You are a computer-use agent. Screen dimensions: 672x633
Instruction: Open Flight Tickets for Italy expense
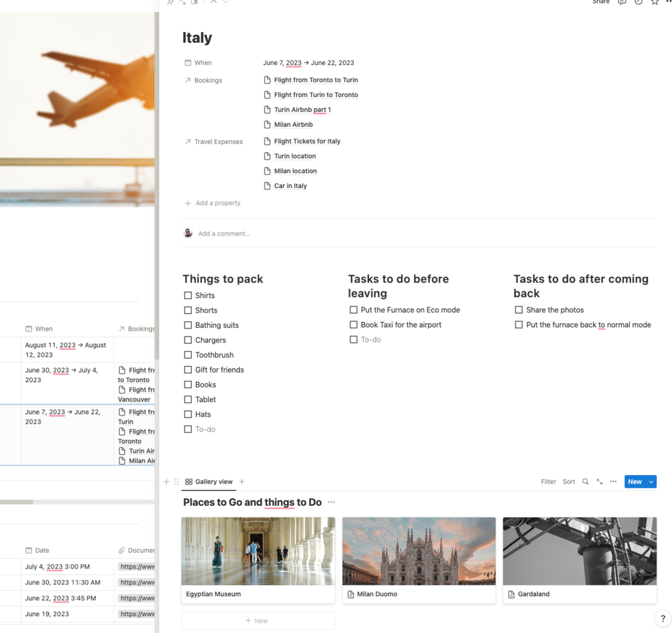pyautogui.click(x=308, y=141)
